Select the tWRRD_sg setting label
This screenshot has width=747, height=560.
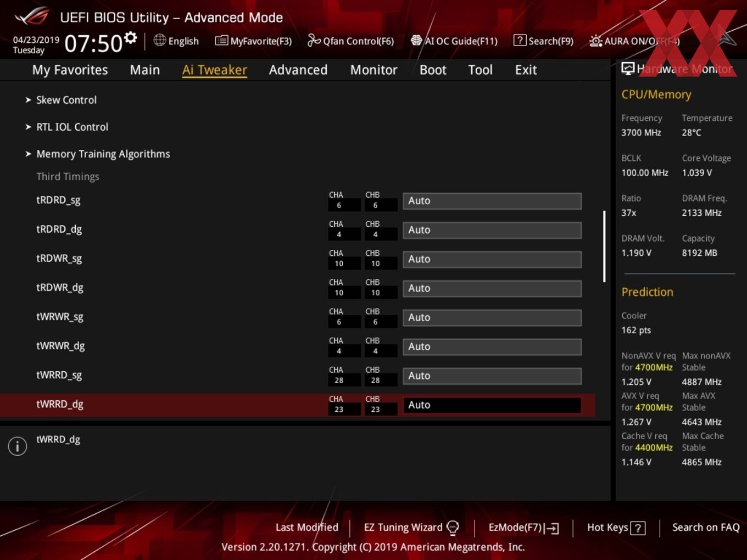tap(59, 374)
